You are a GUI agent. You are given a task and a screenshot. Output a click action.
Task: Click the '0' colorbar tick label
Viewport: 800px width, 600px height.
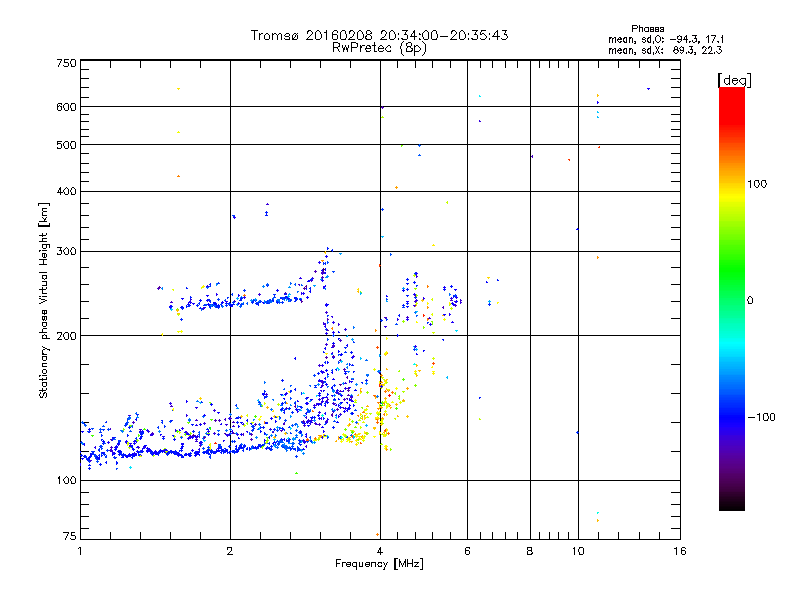point(750,301)
